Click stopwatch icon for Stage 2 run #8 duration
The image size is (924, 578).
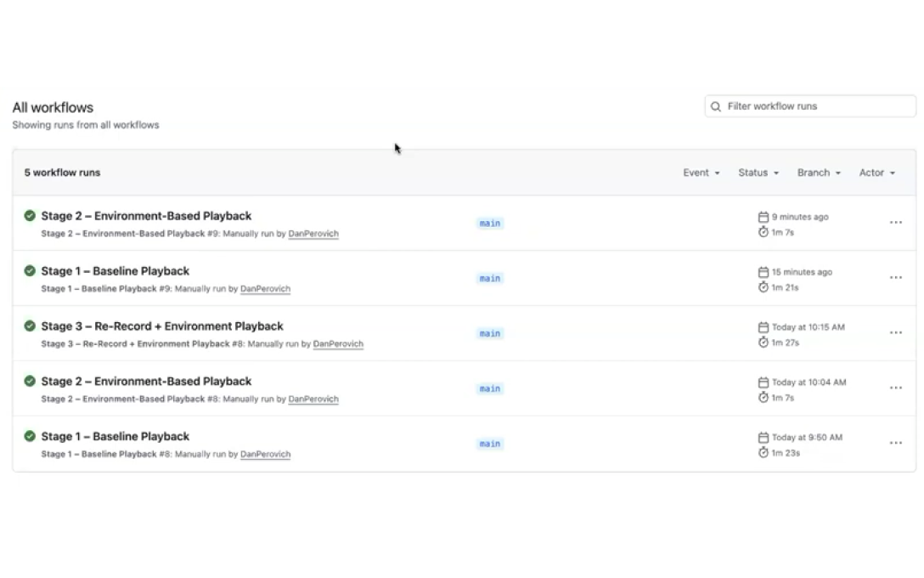[x=763, y=398]
